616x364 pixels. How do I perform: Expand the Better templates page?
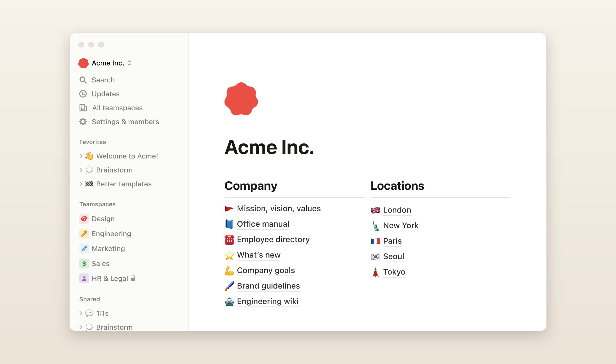(81, 184)
